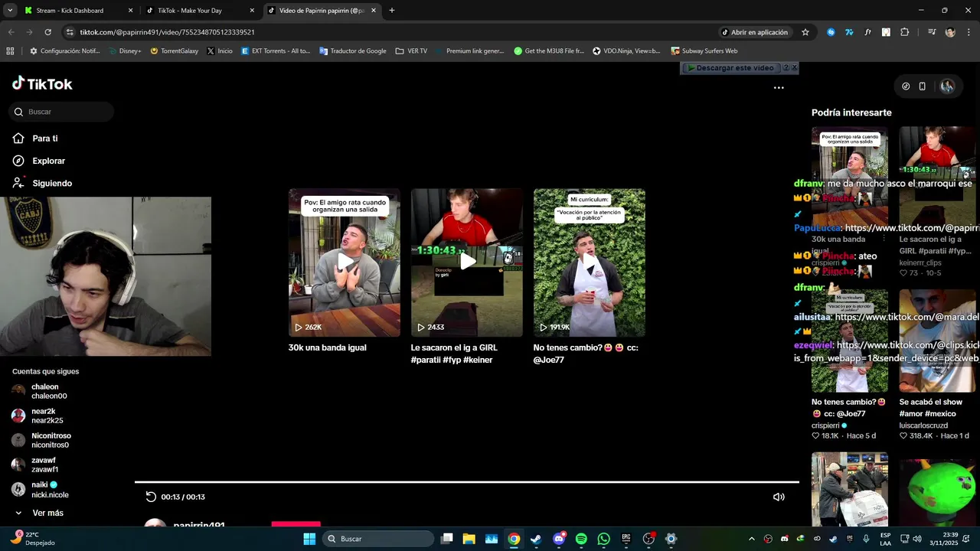The height and width of the screenshot is (551, 980).
Task: Open 'Se acabó el show' suggested video
Action: pyautogui.click(x=937, y=341)
